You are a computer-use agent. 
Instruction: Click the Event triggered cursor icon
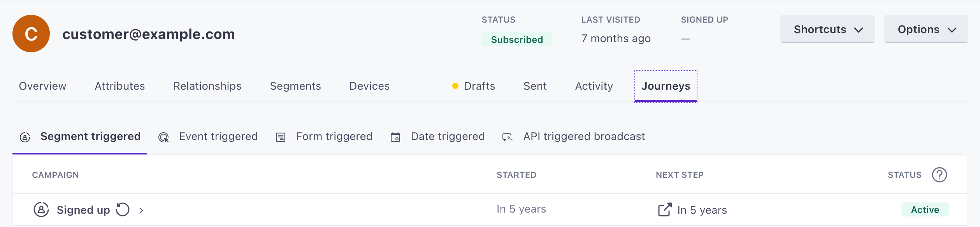coord(163,137)
